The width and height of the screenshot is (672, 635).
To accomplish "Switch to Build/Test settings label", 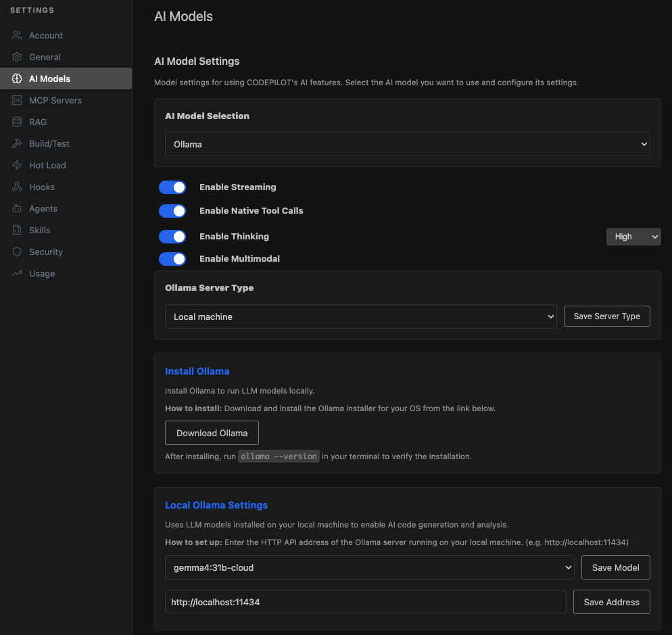I will pos(49,143).
